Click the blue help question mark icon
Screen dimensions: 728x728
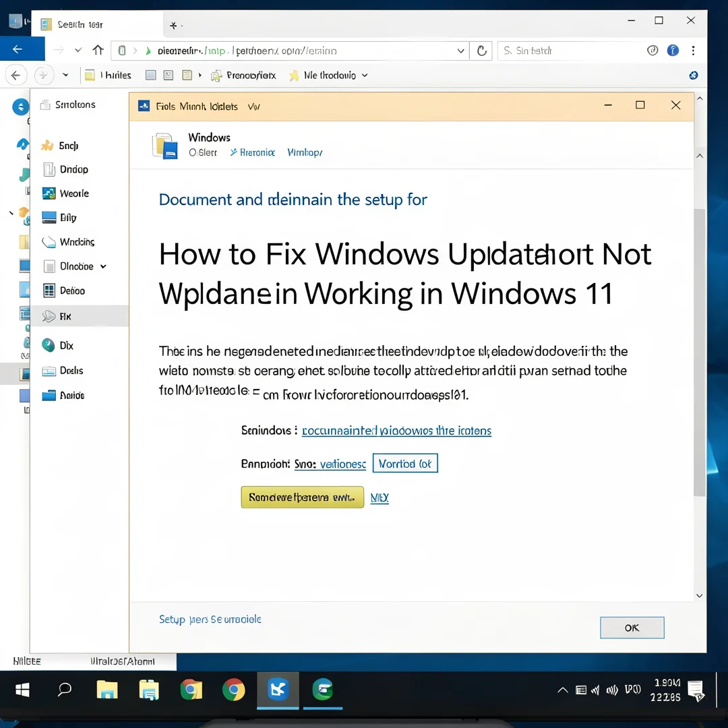[672, 50]
